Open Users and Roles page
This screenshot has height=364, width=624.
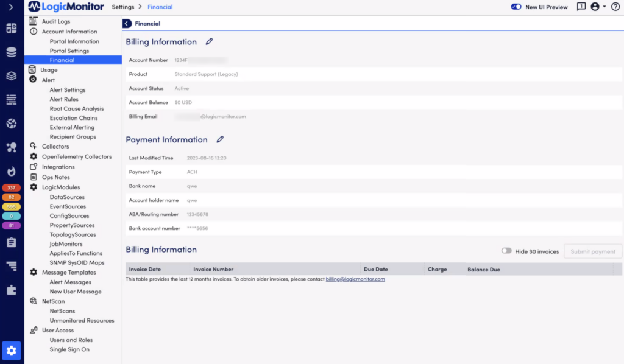71,340
